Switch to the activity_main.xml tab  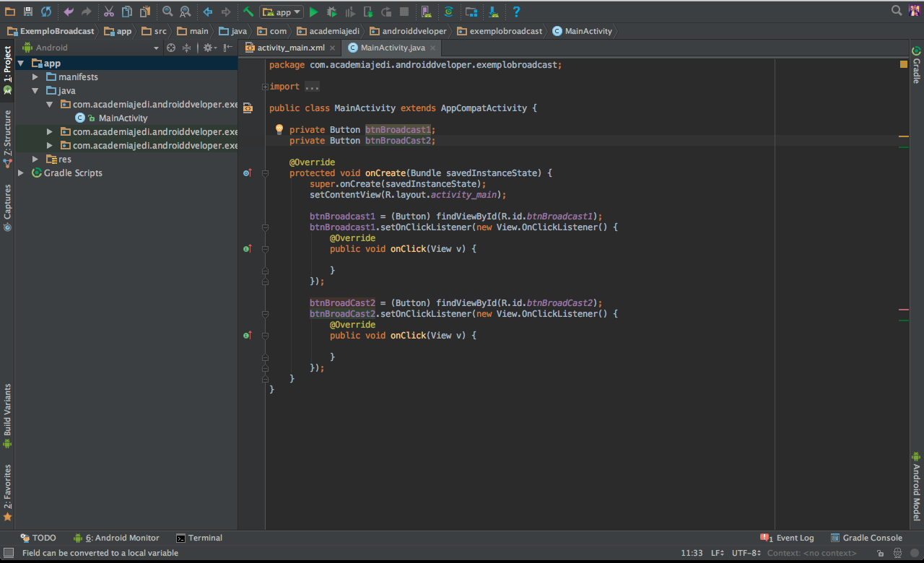(291, 48)
